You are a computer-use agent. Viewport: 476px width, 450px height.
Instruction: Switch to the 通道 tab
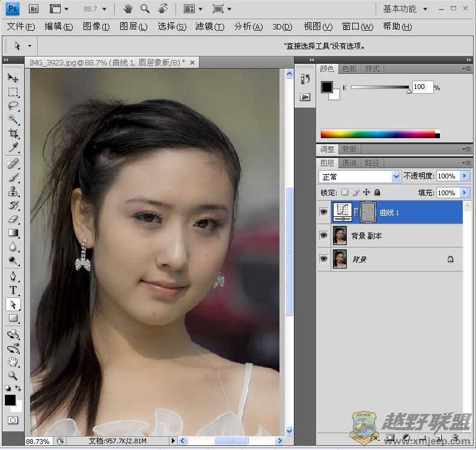(x=349, y=163)
